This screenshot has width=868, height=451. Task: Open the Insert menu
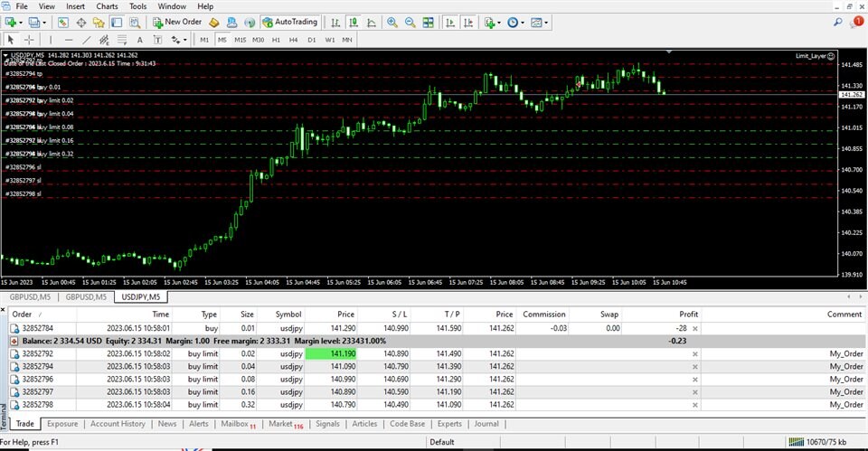pos(75,6)
